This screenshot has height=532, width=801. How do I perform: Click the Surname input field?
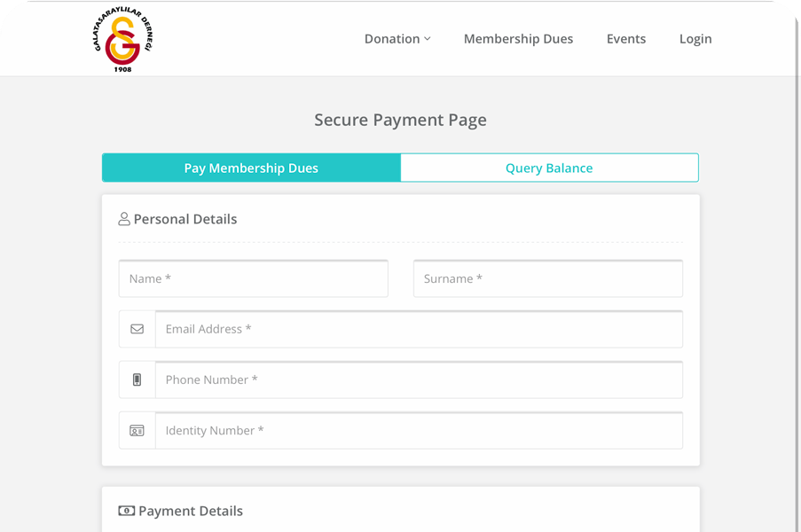point(548,278)
